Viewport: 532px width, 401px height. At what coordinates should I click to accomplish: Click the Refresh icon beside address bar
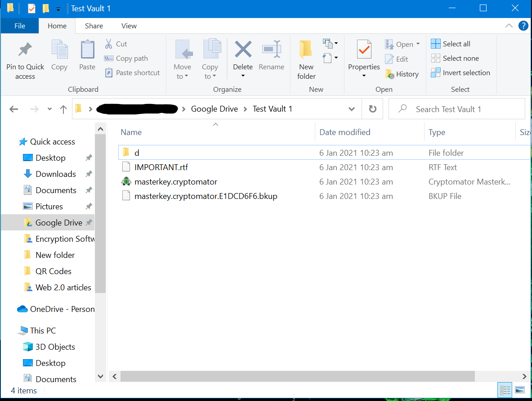(372, 109)
